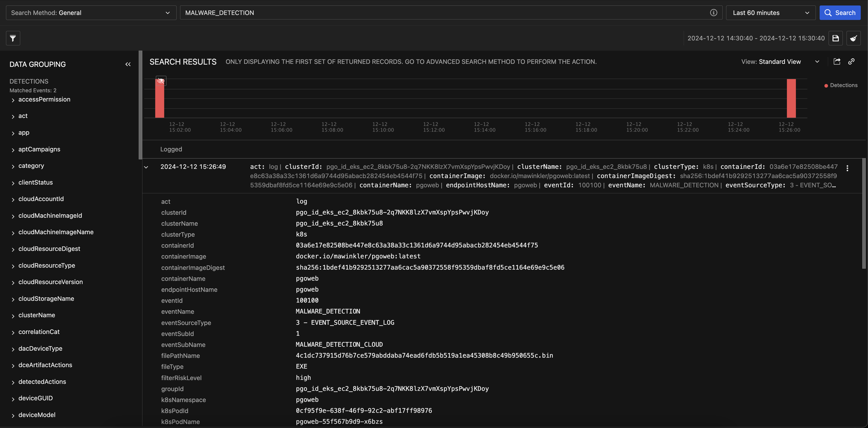868x428 pixels.
Task: Click the red bar near 15:26:00
Action: [791, 99]
